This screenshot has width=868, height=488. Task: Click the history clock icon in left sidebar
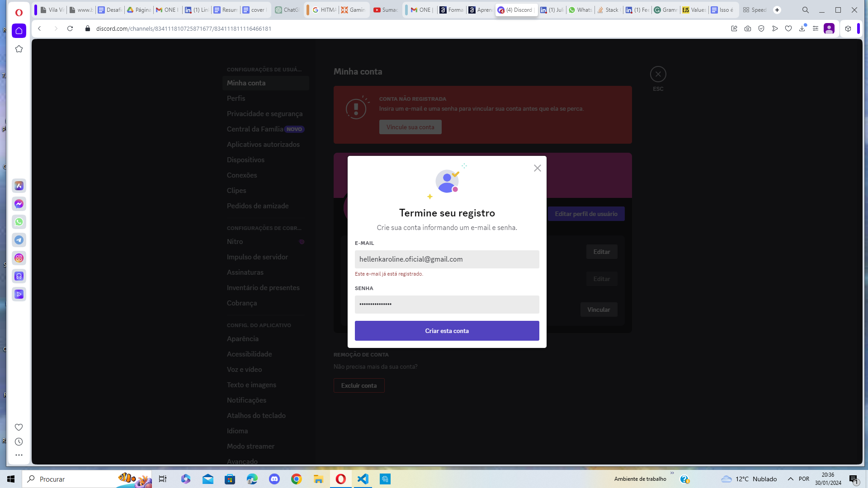click(x=19, y=441)
